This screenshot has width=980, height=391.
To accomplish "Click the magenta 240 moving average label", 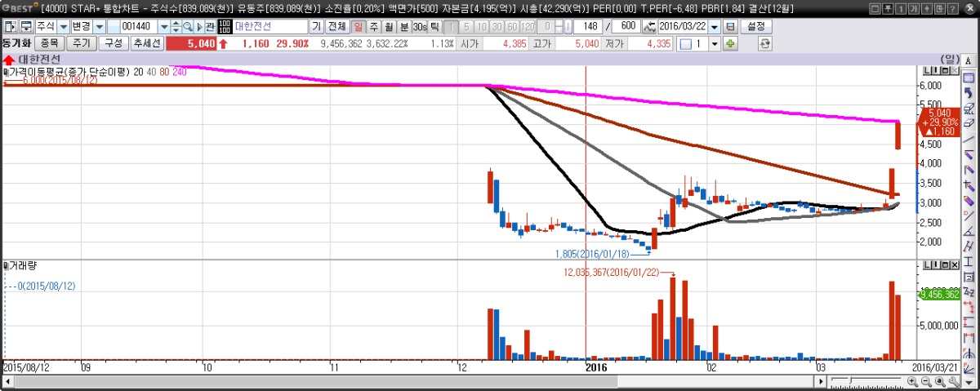I will tap(180, 72).
